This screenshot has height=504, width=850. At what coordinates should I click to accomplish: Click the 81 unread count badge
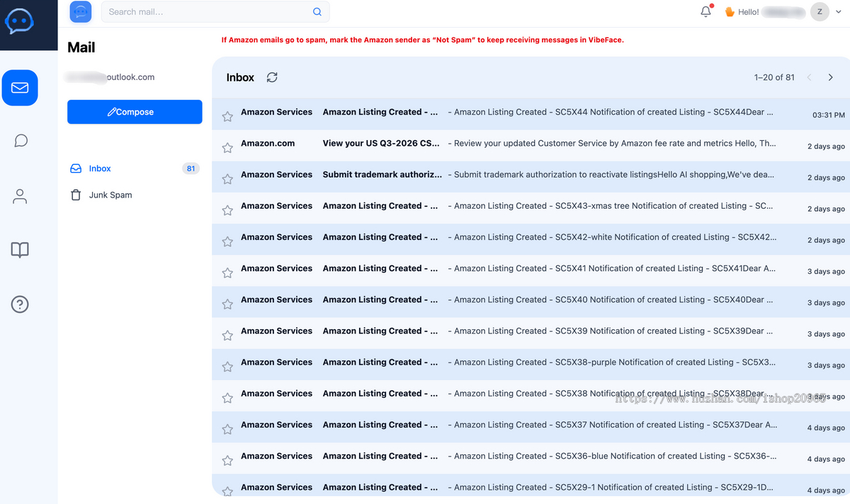pos(191,168)
